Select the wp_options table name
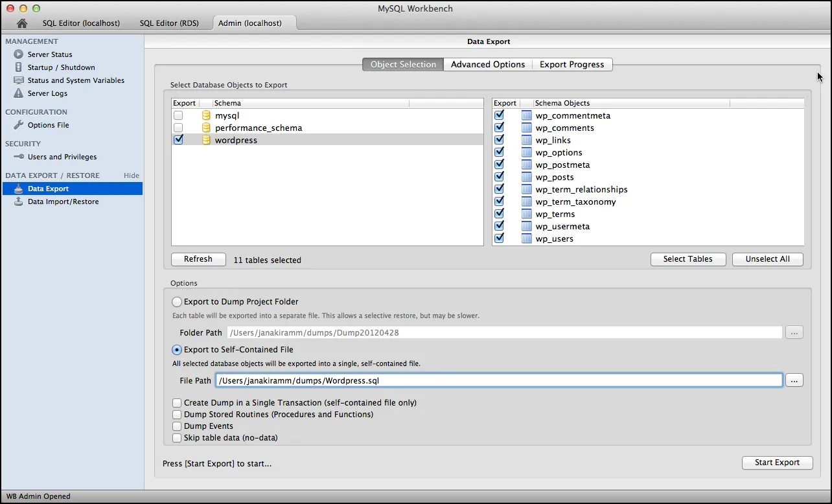Screen dimensions: 832x504 pyautogui.click(x=559, y=152)
